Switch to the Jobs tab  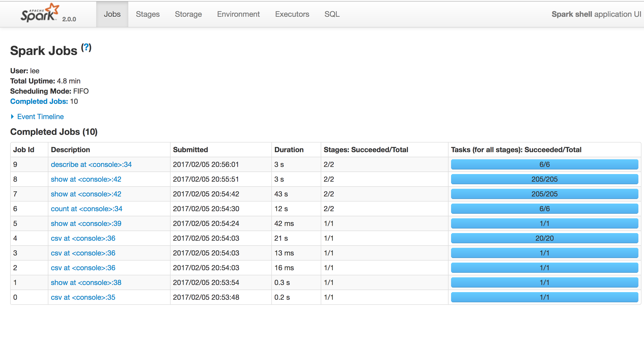[112, 14]
